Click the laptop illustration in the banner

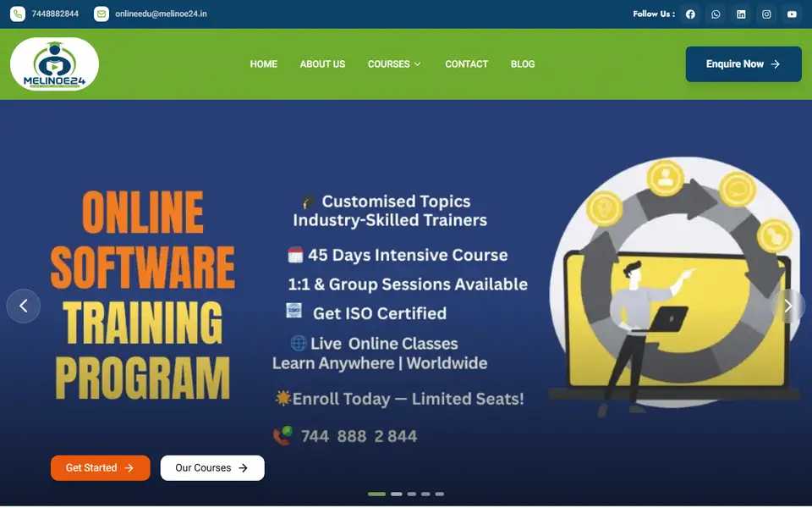[675, 324]
